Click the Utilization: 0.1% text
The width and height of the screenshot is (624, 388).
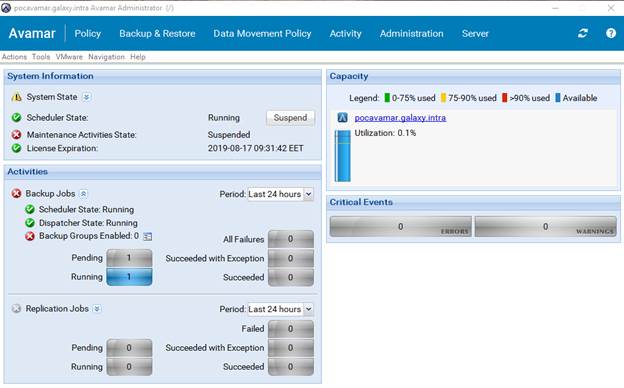click(x=385, y=133)
